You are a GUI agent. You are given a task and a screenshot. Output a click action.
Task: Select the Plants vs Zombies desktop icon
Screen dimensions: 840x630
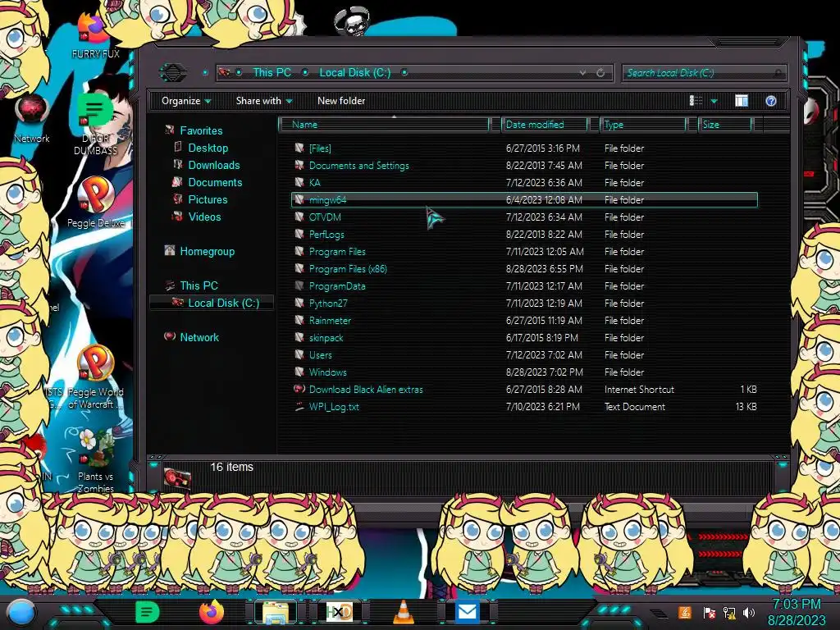pyautogui.click(x=96, y=461)
